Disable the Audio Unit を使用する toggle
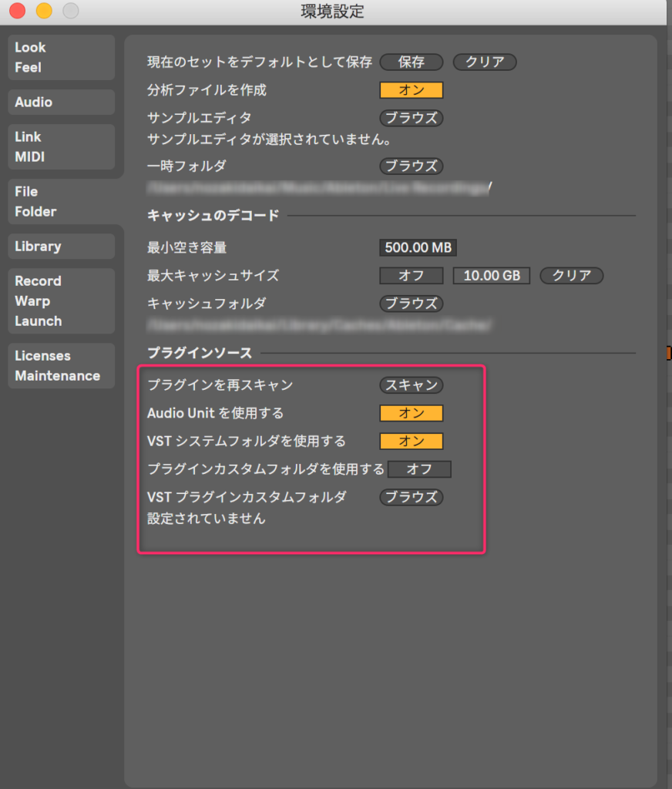The height and width of the screenshot is (789, 672). (x=412, y=413)
